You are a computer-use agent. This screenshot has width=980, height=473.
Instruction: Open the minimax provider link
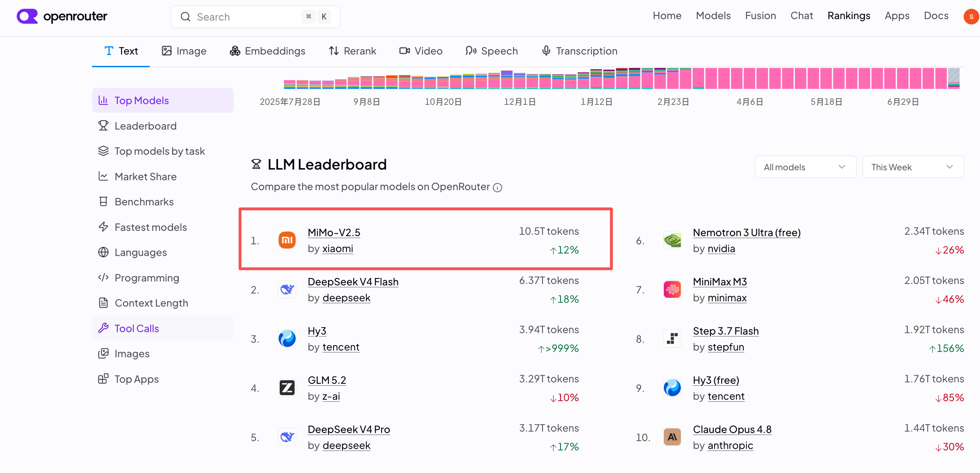click(x=727, y=298)
